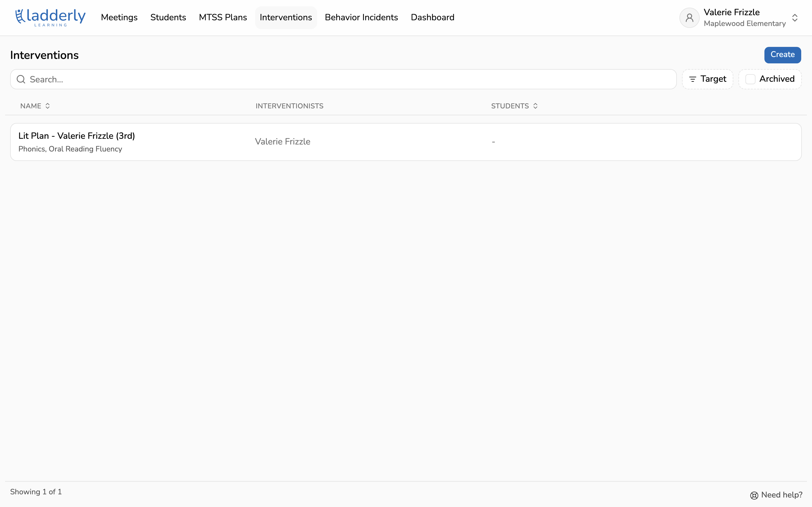The image size is (812, 507).
Task: Open the Target filter dropdown
Action: click(x=708, y=79)
